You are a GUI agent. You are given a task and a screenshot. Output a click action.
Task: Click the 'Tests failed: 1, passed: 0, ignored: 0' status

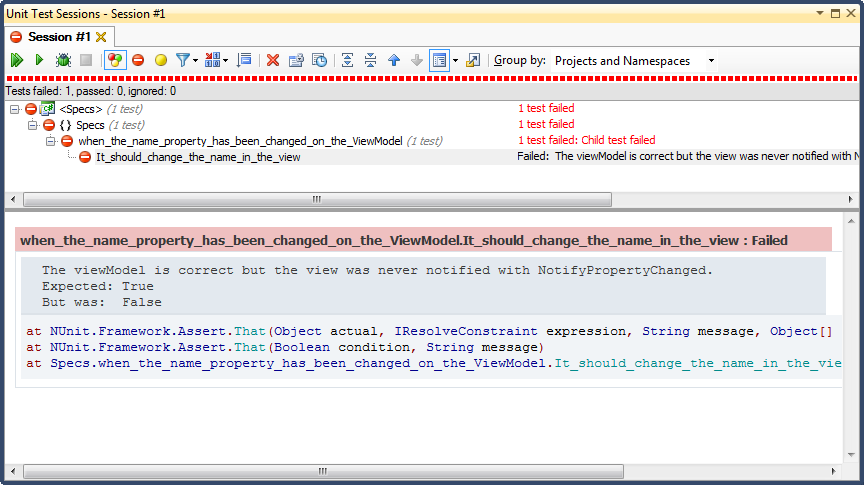[x=91, y=91]
